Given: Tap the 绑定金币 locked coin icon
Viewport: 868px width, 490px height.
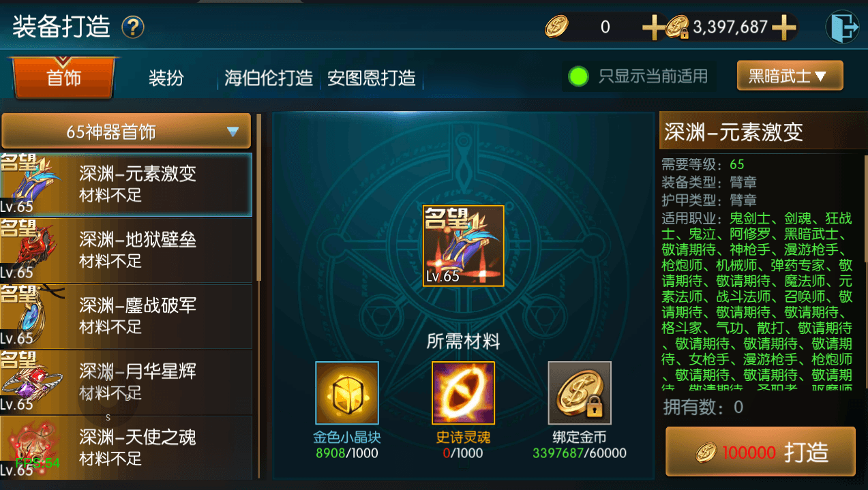Looking at the screenshot, I should click(x=580, y=393).
